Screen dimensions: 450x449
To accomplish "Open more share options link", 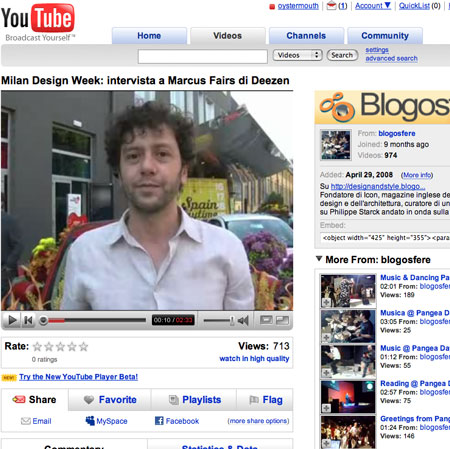I will coord(258,421).
